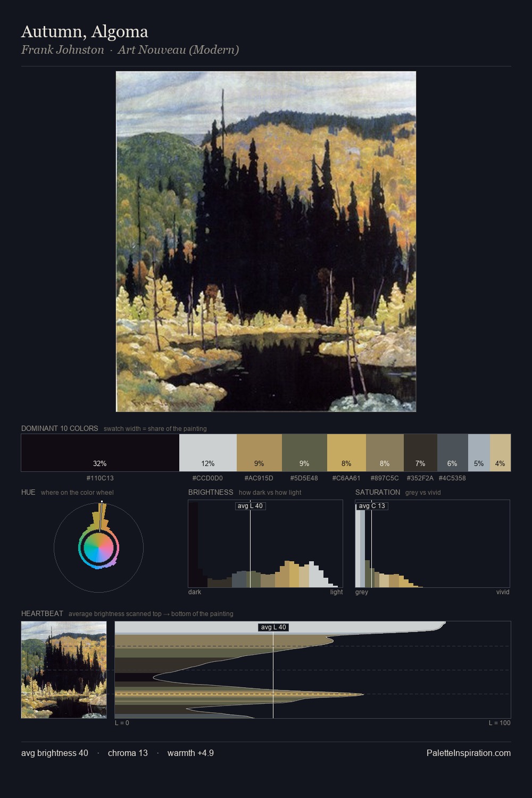The height and width of the screenshot is (798, 532).
Task: Click the #C6AA61 hex code
Action: tap(346, 478)
